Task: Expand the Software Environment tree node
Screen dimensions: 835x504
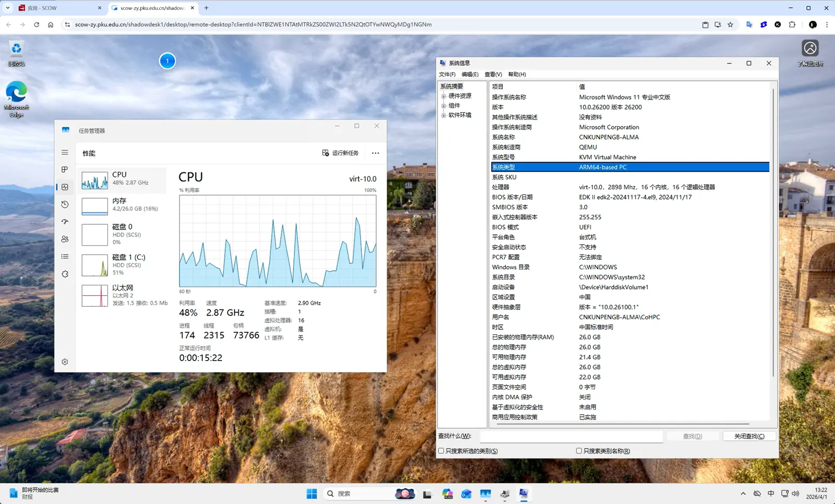Action: [444, 115]
